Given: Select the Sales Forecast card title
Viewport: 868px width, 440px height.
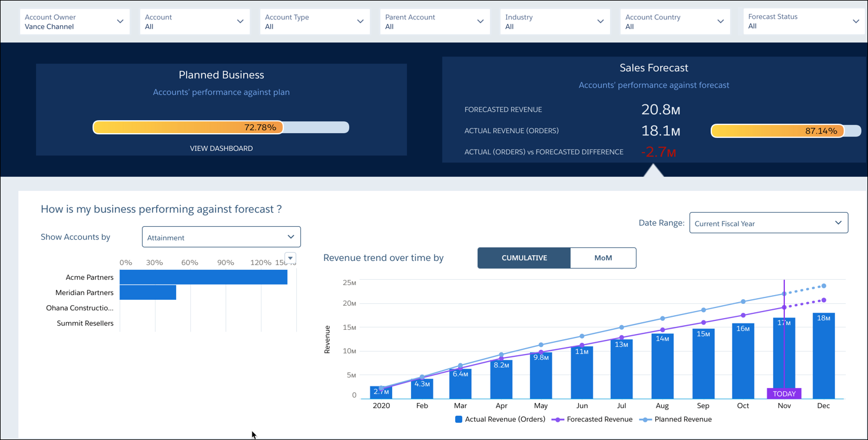Looking at the screenshot, I should tap(654, 68).
